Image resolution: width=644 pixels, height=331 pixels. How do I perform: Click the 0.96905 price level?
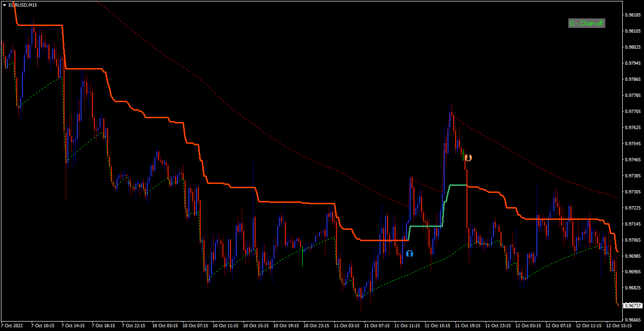pyautogui.click(x=632, y=272)
